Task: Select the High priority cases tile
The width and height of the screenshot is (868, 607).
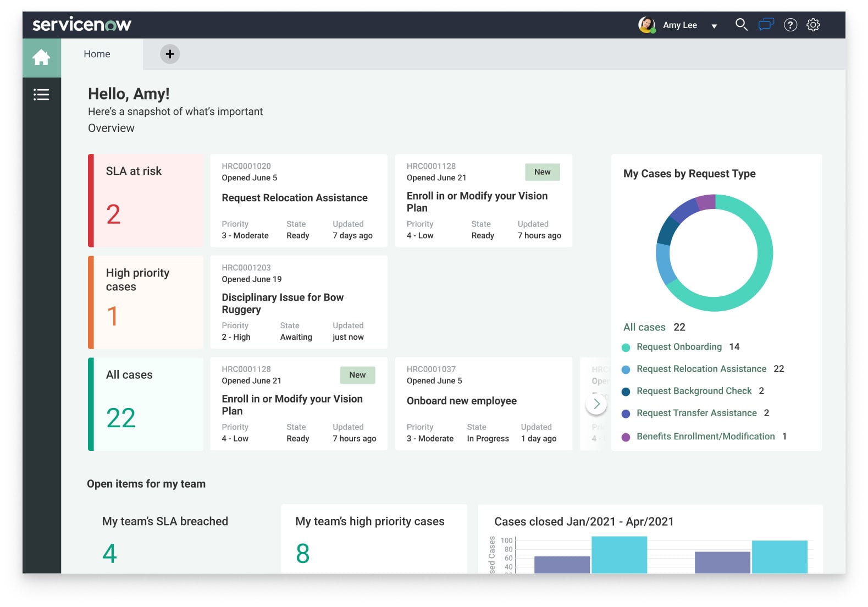Action: coord(146,302)
